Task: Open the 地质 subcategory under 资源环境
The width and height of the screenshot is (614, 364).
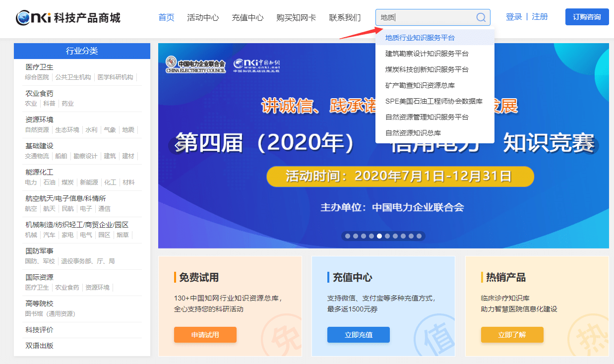Action: pyautogui.click(x=128, y=130)
